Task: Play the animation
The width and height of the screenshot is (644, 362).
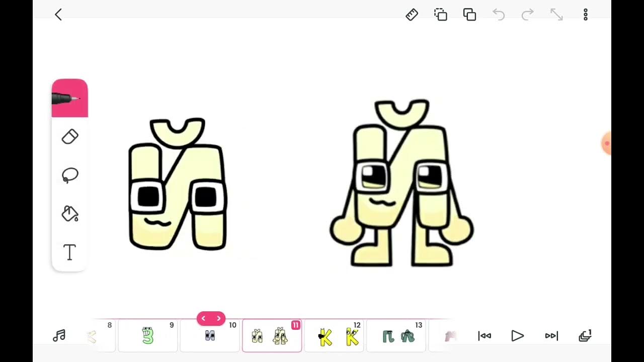Action: (517, 336)
